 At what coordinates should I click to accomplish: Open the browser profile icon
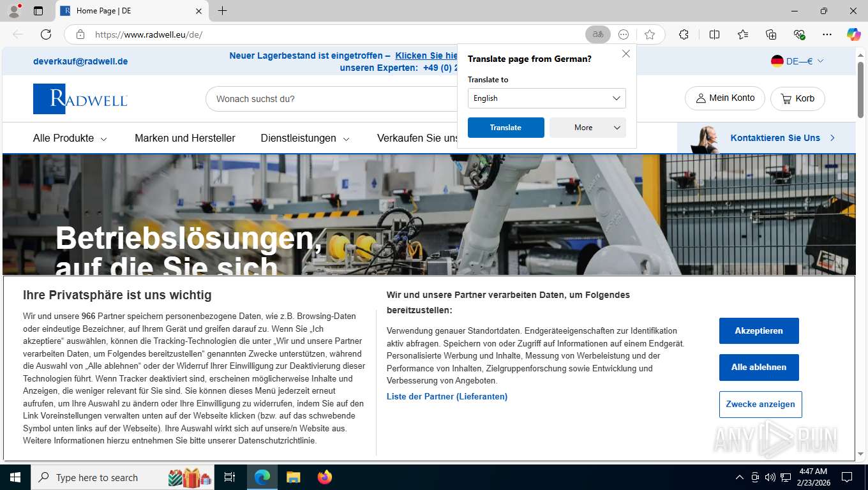pyautogui.click(x=14, y=11)
